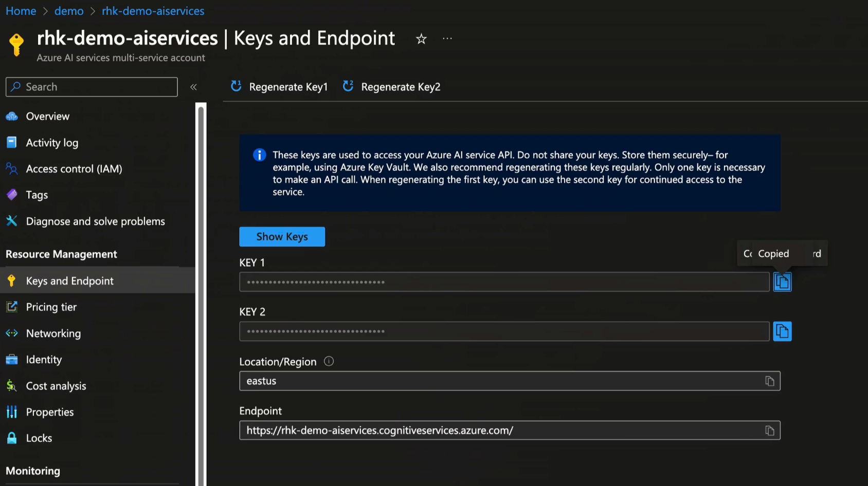Go to Access control (IAM)
868x486 pixels.
coord(74,169)
